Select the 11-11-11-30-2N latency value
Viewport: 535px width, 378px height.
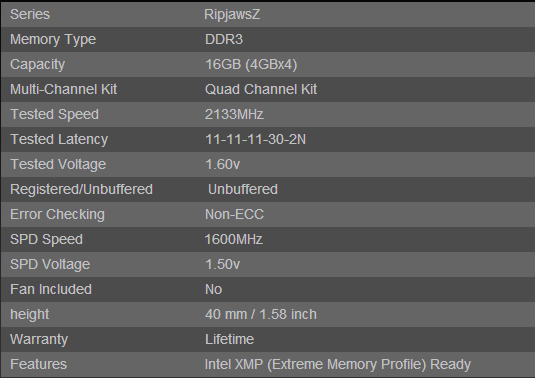(x=255, y=139)
